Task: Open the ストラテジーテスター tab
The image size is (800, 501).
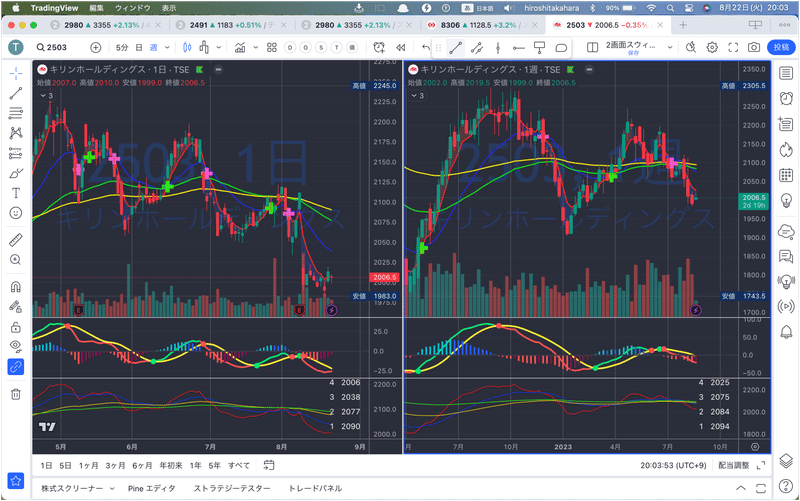Action: [232, 488]
